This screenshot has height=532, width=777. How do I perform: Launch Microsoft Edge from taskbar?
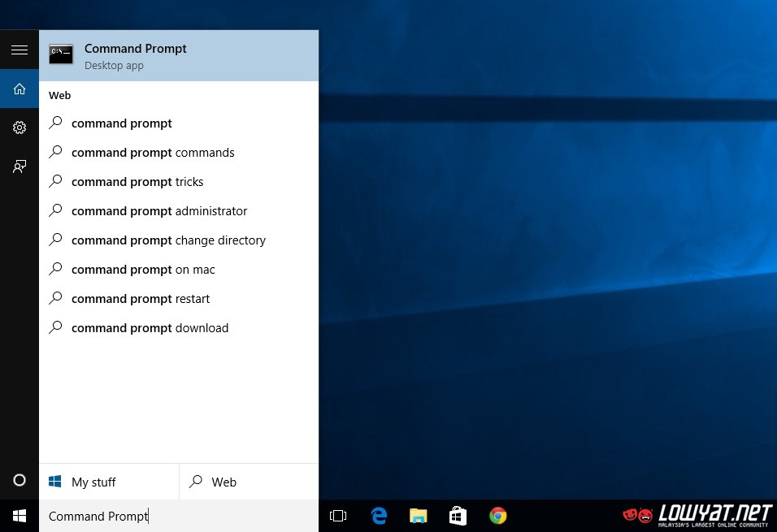click(378, 516)
